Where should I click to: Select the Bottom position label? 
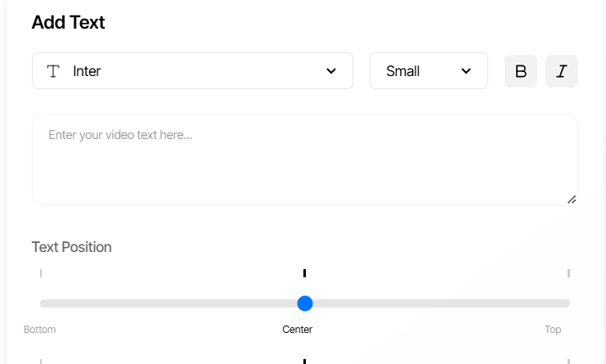[x=40, y=330]
